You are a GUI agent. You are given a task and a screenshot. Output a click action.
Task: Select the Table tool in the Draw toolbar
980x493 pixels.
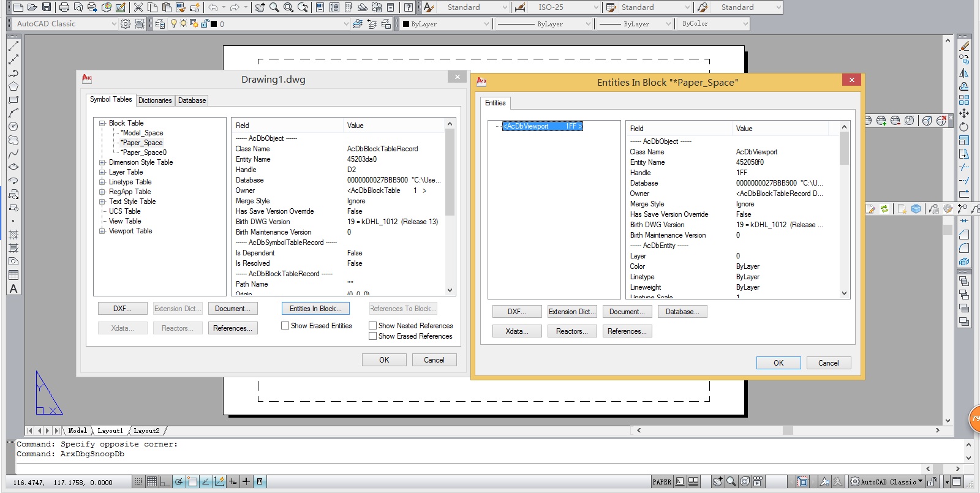click(13, 275)
